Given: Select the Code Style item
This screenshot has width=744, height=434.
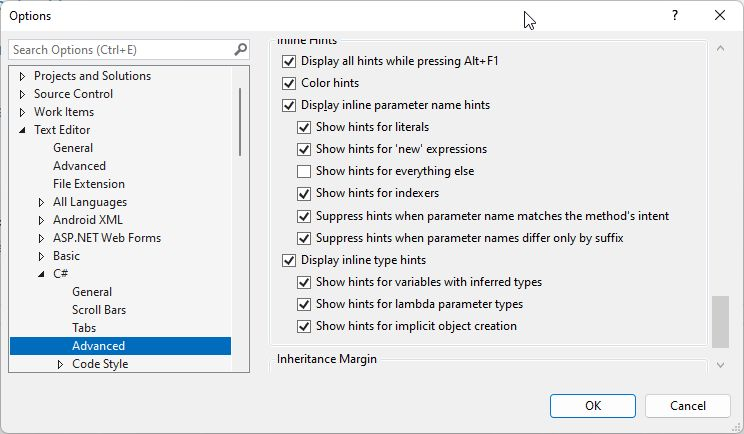Looking at the screenshot, I should tap(100, 364).
